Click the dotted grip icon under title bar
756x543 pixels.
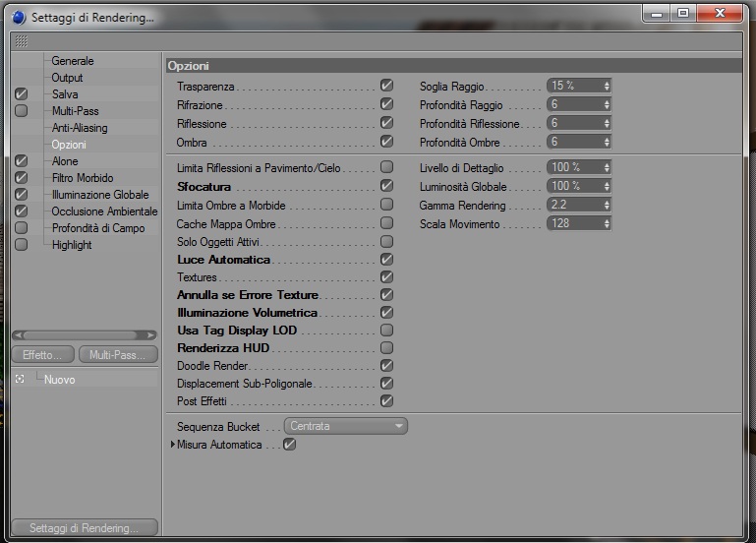point(22,41)
